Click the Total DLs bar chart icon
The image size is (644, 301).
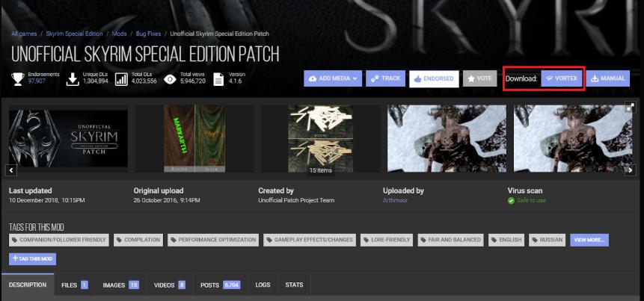(122, 78)
